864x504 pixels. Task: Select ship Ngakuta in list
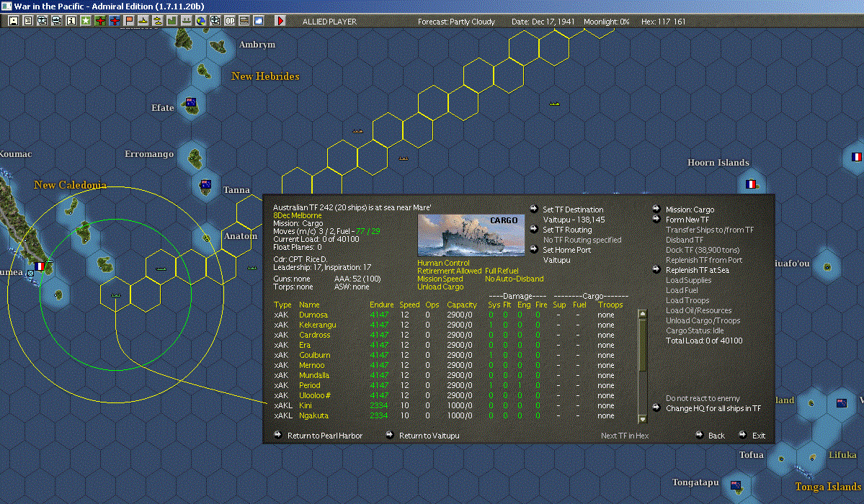point(313,416)
